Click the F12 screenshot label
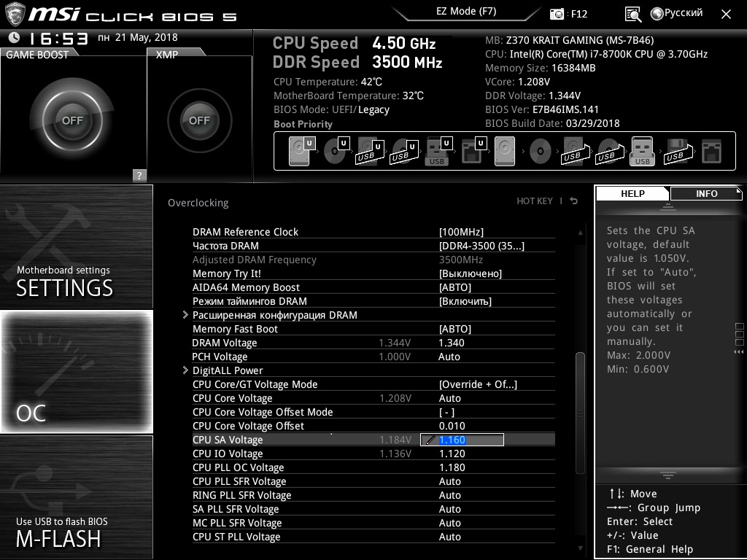Viewport: 747px width, 560px height. pyautogui.click(x=578, y=14)
